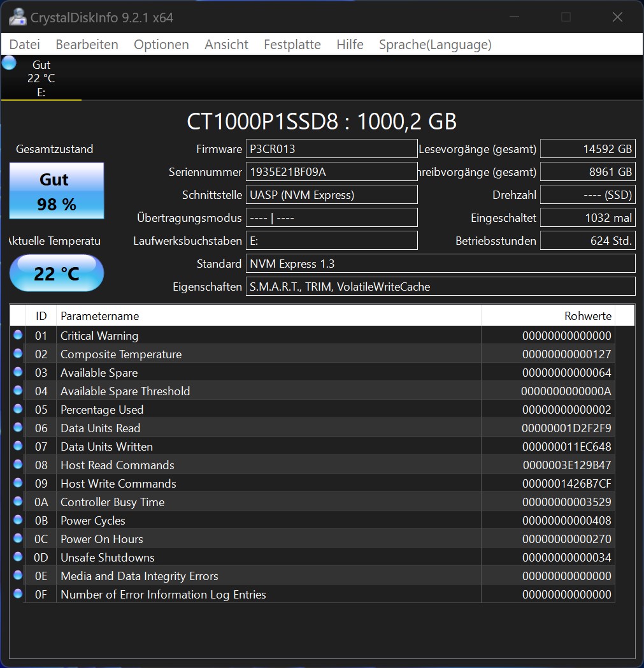Viewport: 644px width, 668px height.
Task: Click status dot of Power Cycles row
Action: pos(18,519)
